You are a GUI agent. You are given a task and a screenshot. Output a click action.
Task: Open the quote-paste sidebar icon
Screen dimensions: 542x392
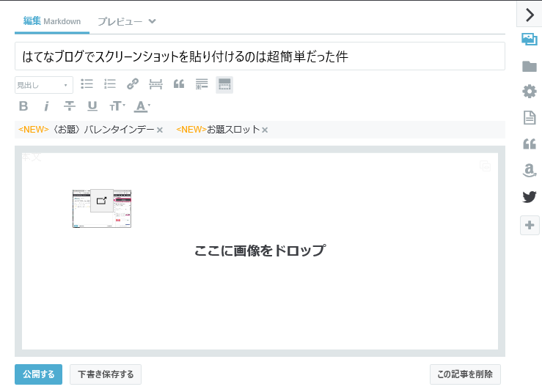[x=530, y=144]
